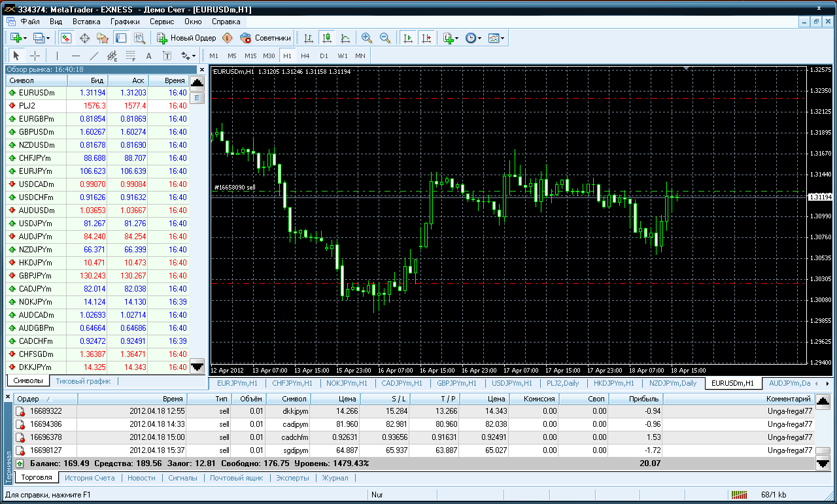
Task: Open the chart templates dropdown
Action: click(496, 38)
